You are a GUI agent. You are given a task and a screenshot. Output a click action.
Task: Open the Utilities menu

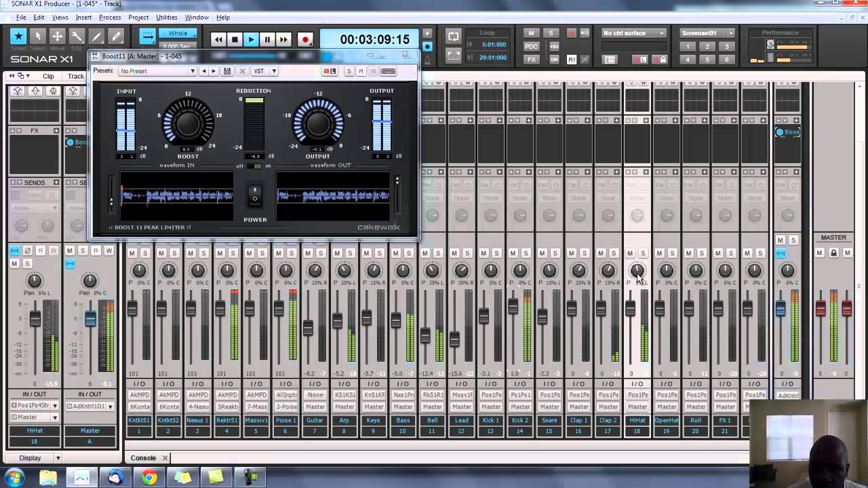(167, 17)
